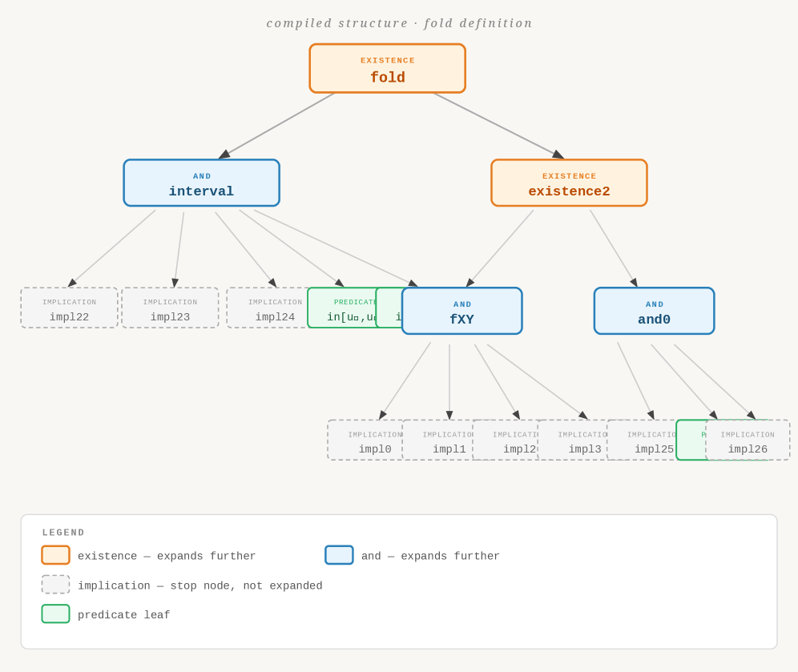Select the impl23 implication node

pos(170,308)
